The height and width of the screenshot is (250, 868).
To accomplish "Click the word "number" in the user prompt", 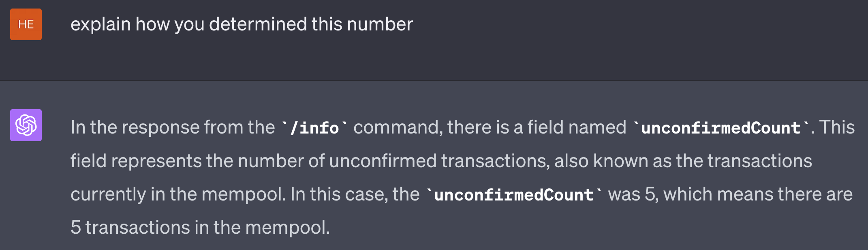I will pos(380,24).
